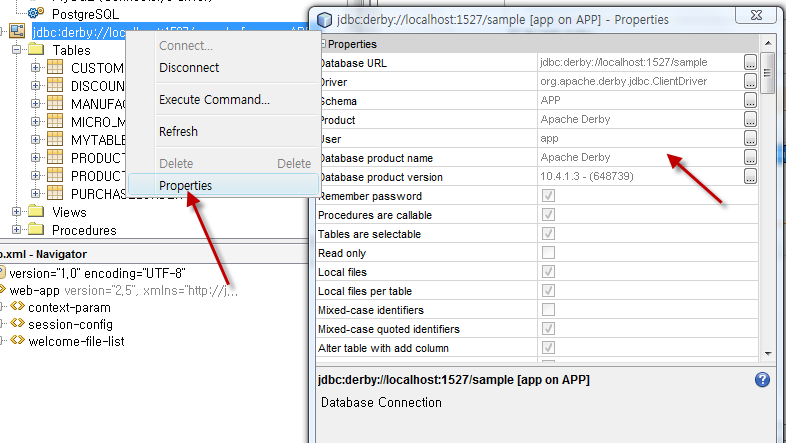Screen dimensions: 786x443
Task: Expand the CUSTOM table node
Action: (x=35, y=67)
